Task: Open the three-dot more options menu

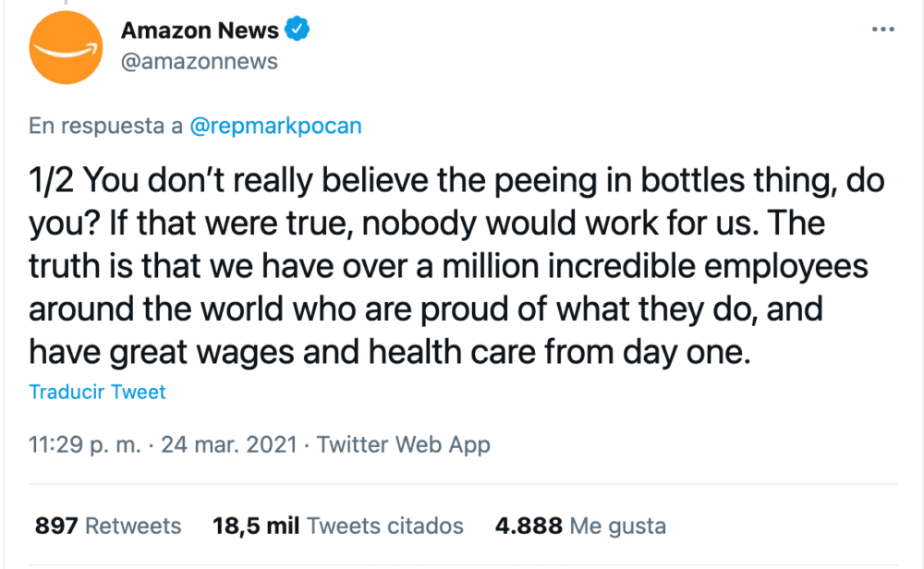Action: click(x=883, y=30)
